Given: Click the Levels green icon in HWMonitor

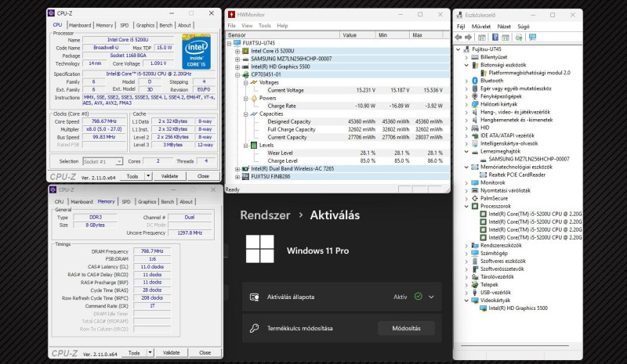Looking at the screenshot, I should (253, 145).
